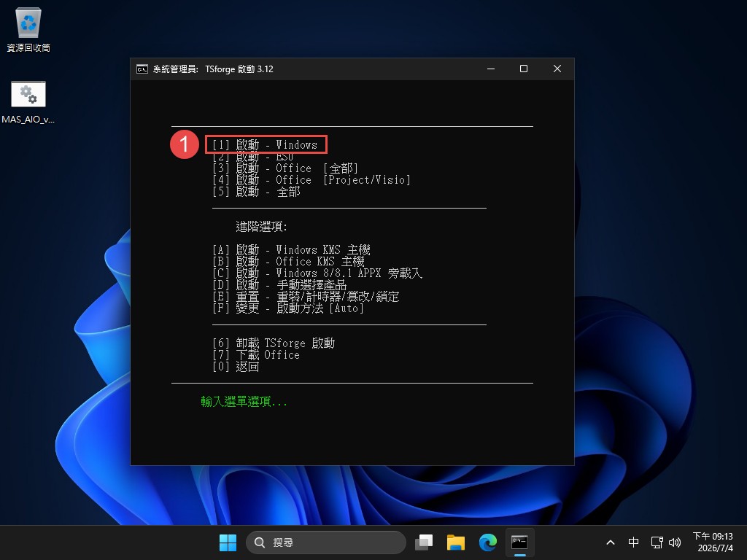
Task: Toggle the 中 input method indicator
Action: coord(633,542)
